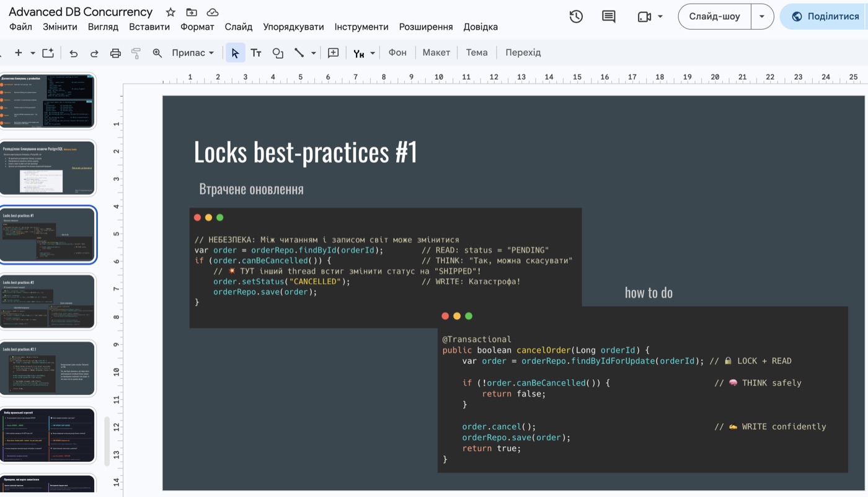The image size is (868, 497).
Task: Click the Тема theme button
Action: pyautogui.click(x=477, y=53)
